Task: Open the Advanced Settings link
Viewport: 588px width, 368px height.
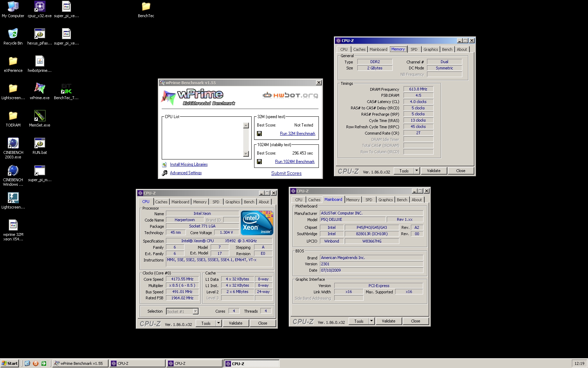Action: tap(186, 173)
